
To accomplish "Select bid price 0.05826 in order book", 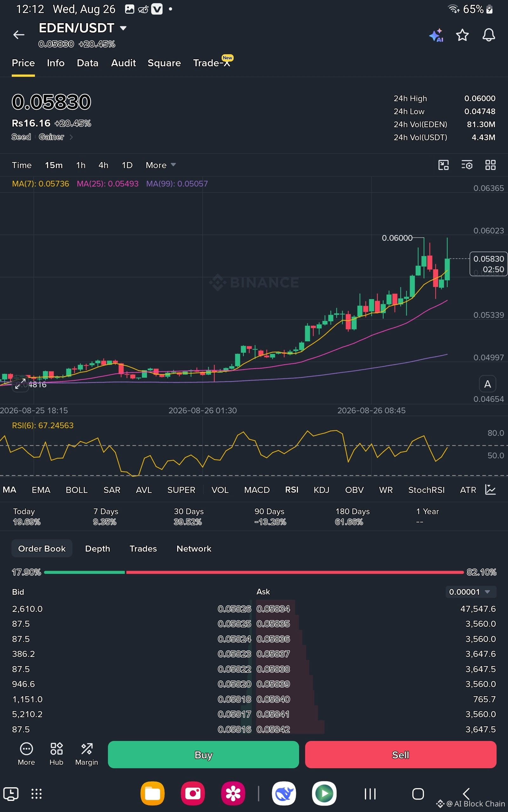I will (x=234, y=609).
